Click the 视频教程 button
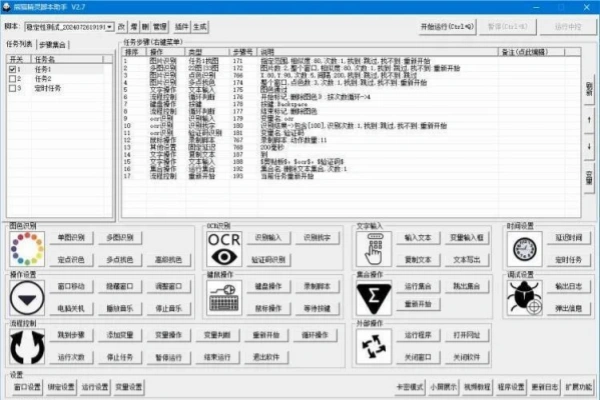 (x=473, y=386)
